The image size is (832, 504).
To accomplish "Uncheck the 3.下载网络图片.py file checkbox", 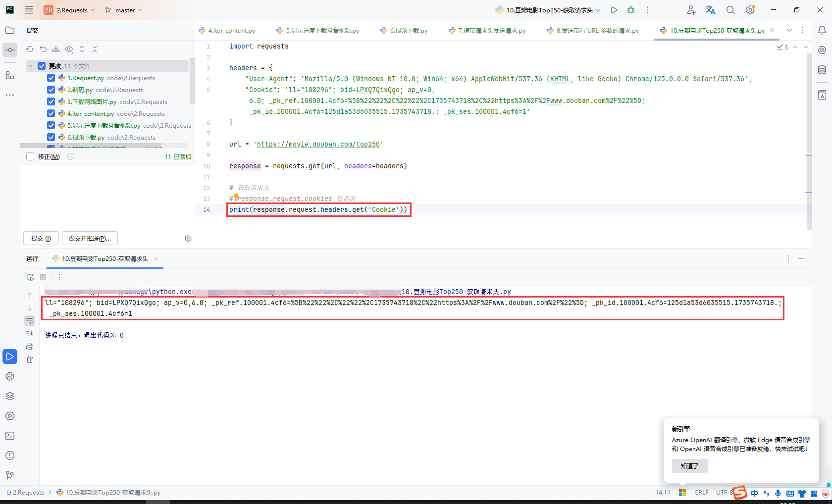I will click(x=51, y=101).
